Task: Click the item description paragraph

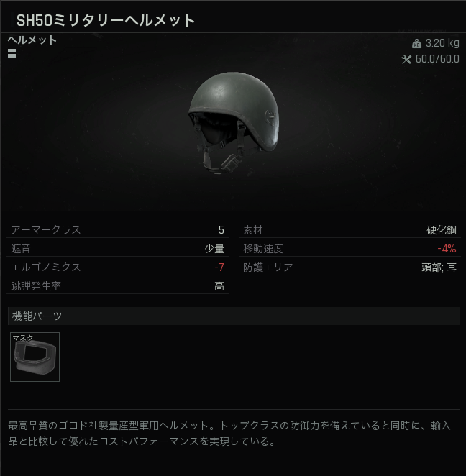Action: click(x=229, y=433)
